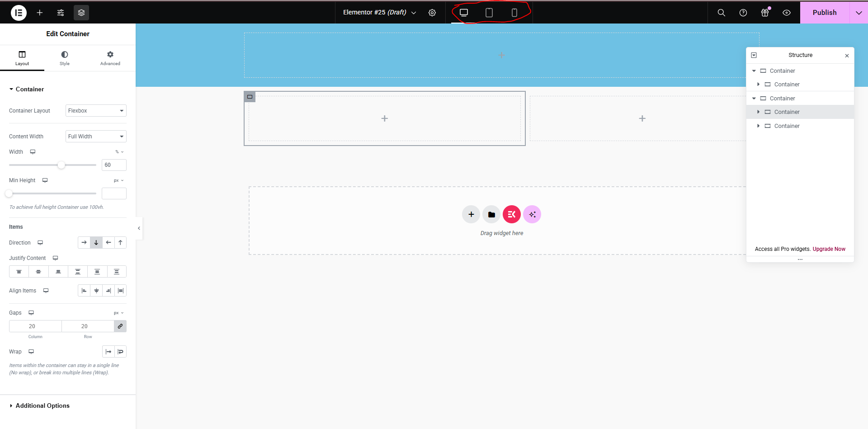868x429 pixels.
Task: Open site settings sliders icon
Action: coord(61,13)
